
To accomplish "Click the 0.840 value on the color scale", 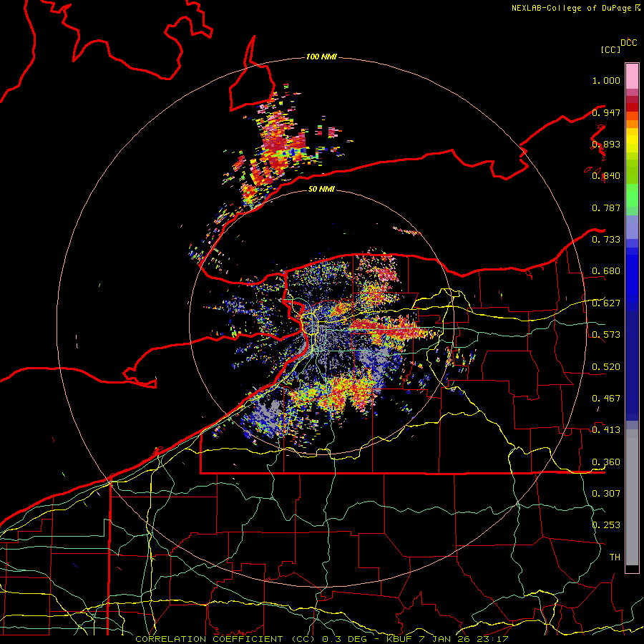I will click(x=606, y=176).
